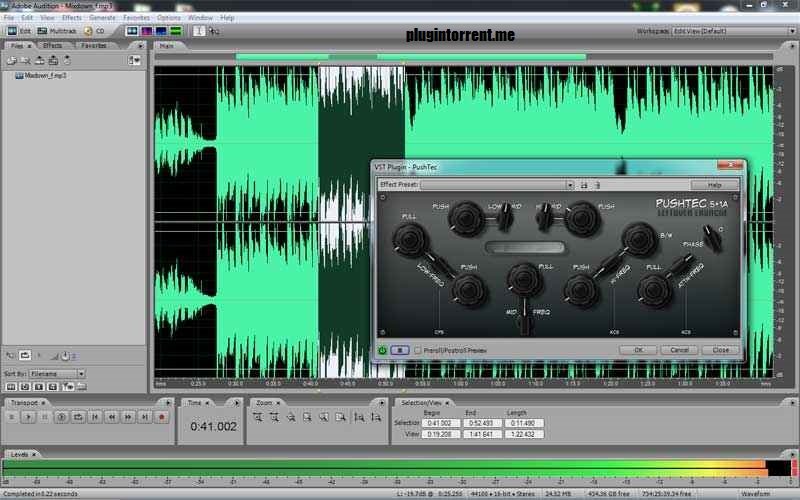Image resolution: width=800 pixels, height=500 pixels.
Task: Toggle show MIDI files filter button
Action: click(x=53, y=387)
